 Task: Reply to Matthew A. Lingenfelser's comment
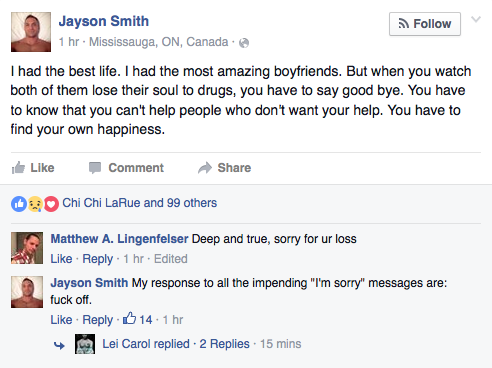[98, 259]
